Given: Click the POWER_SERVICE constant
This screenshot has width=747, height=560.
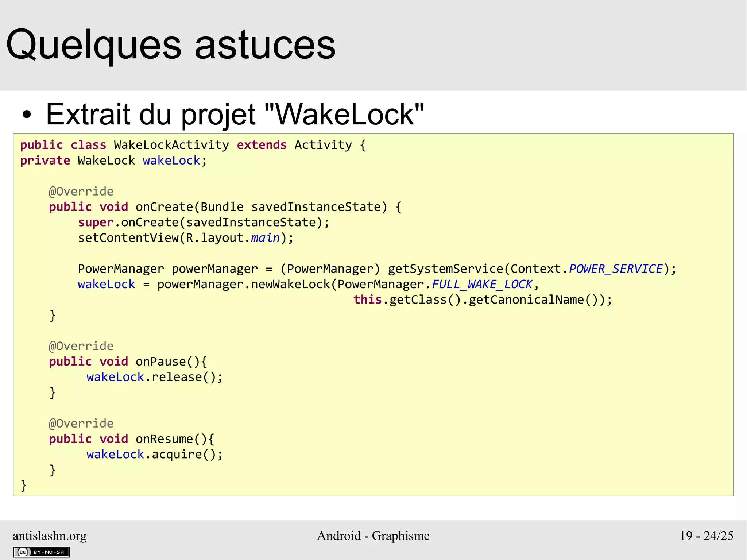Looking at the screenshot, I should tap(616, 269).
